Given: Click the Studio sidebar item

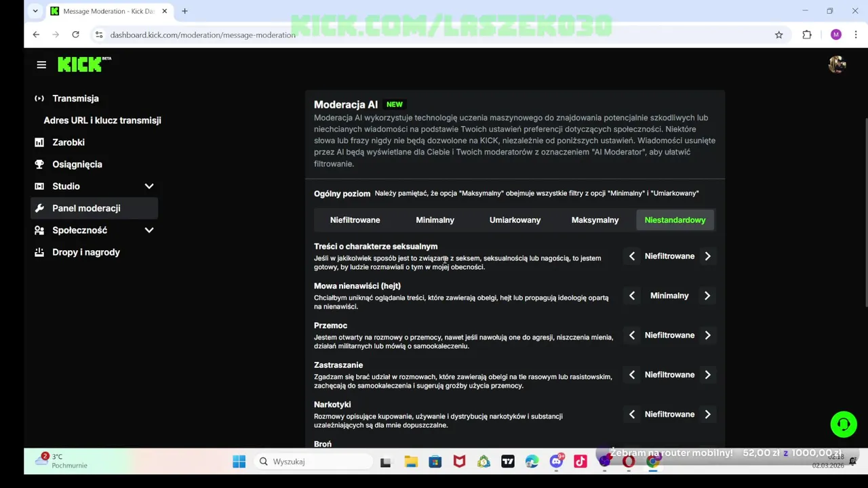Looking at the screenshot, I should [x=66, y=186].
